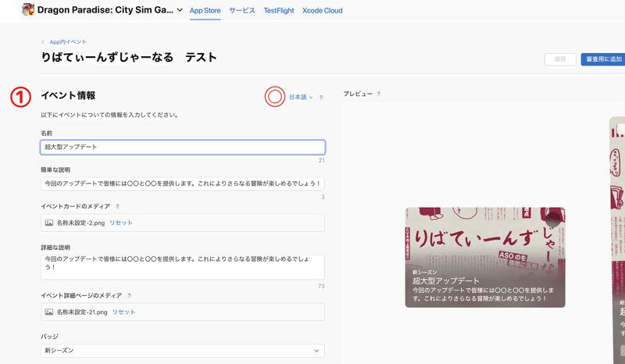Click the image icon for 名称未設定-21.png
The width and height of the screenshot is (625, 364).
pos(49,312)
